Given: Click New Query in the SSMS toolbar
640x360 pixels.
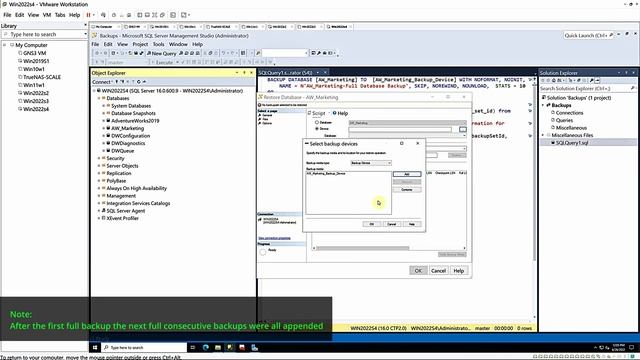Looking at the screenshot, I should [161, 53].
